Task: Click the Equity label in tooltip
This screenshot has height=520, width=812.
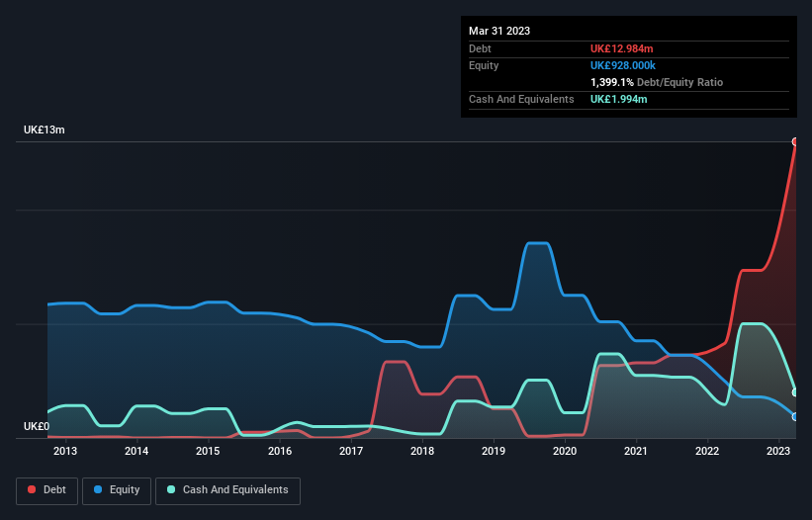Action: pos(484,65)
